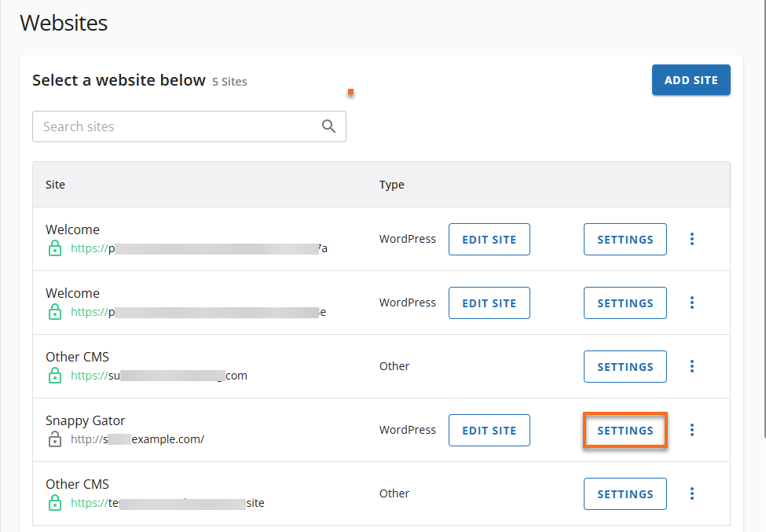Open the Other CMS URL ending in site
The image size is (766, 532).
(167, 503)
